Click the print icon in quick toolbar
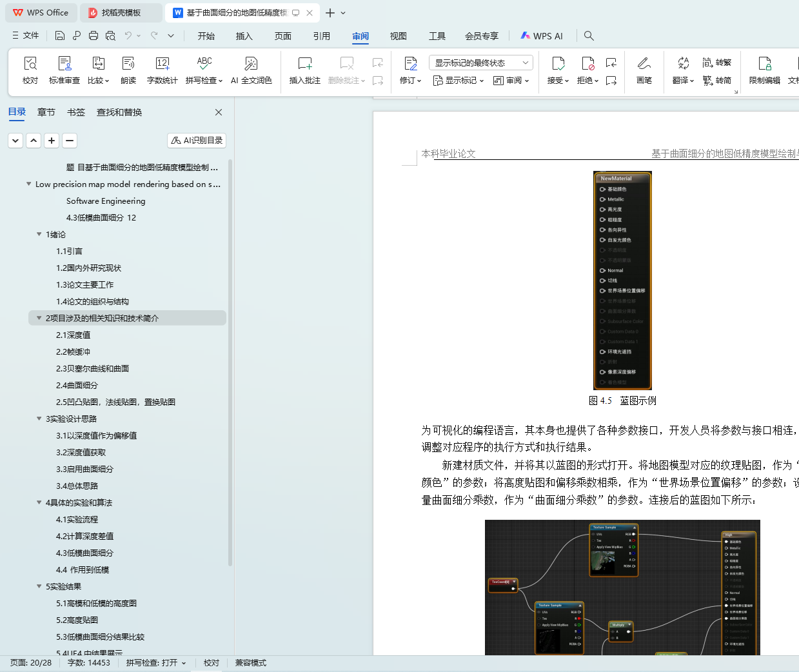Image resolution: width=799 pixels, height=672 pixels. click(94, 35)
